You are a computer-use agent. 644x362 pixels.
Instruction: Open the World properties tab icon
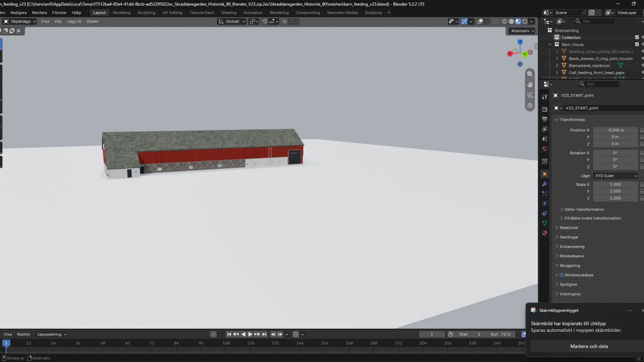click(544, 149)
